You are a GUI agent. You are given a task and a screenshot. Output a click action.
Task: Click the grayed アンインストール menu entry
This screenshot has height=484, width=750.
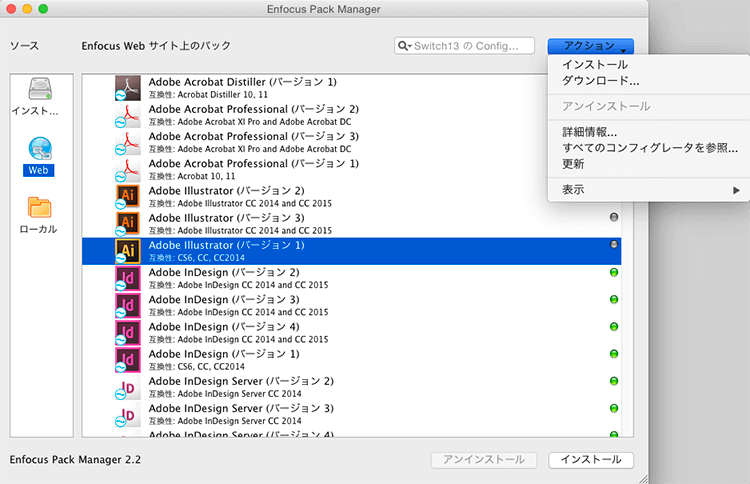pos(606,106)
